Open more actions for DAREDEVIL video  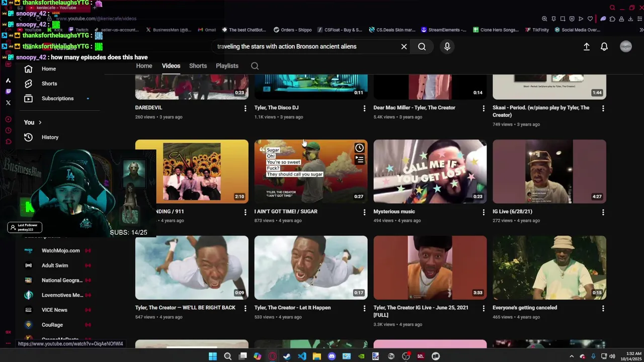[x=245, y=108]
